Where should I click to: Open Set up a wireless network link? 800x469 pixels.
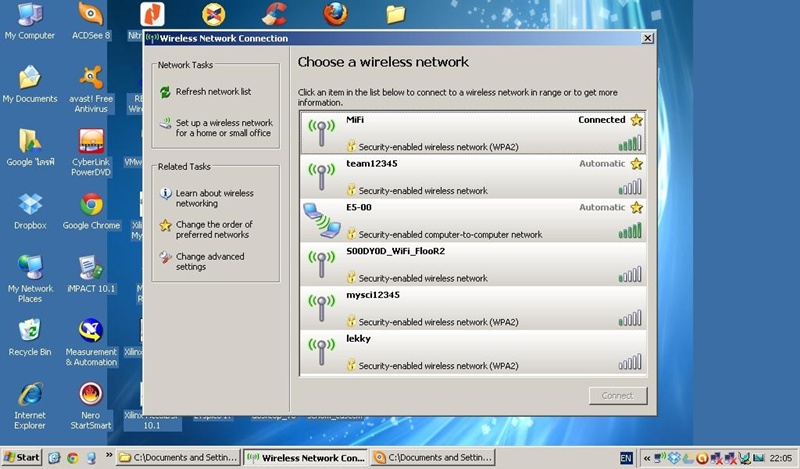coord(224,128)
